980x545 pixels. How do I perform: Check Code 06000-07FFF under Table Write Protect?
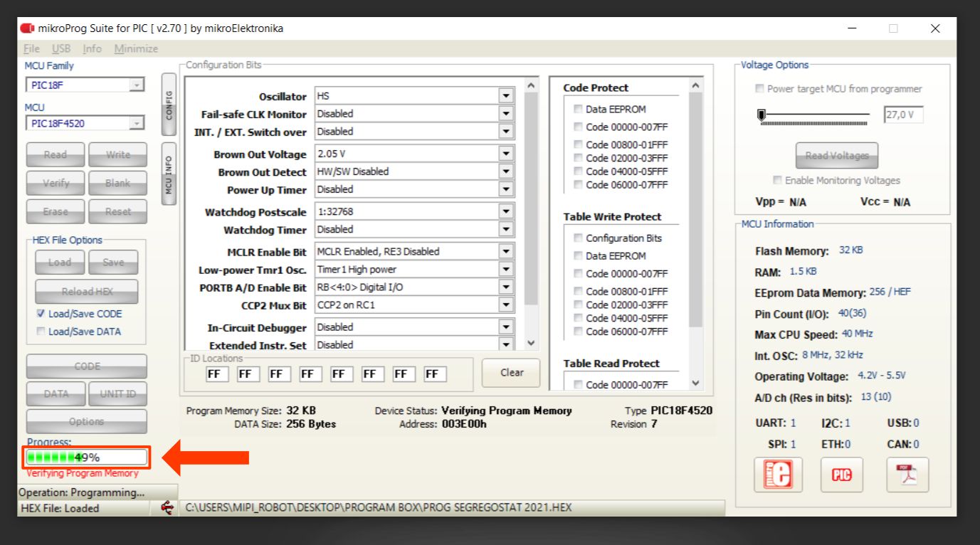click(579, 332)
